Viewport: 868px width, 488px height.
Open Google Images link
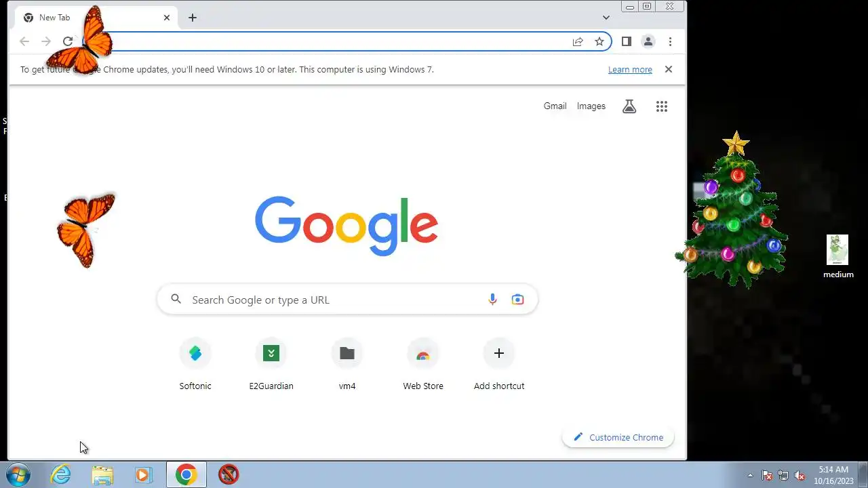[x=591, y=106]
